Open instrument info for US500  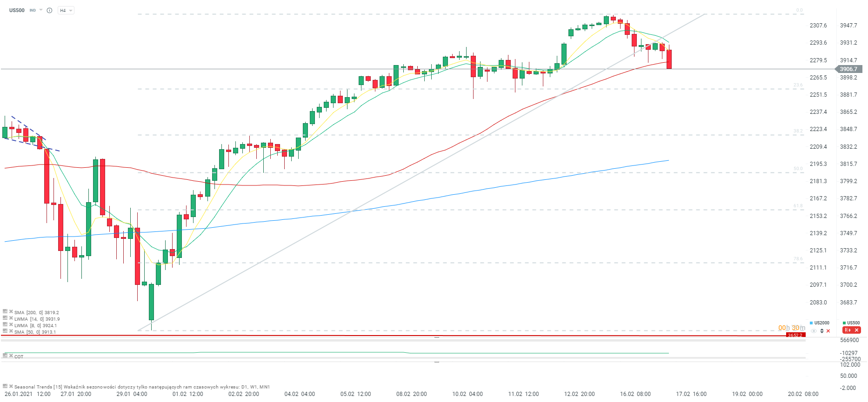click(x=49, y=10)
